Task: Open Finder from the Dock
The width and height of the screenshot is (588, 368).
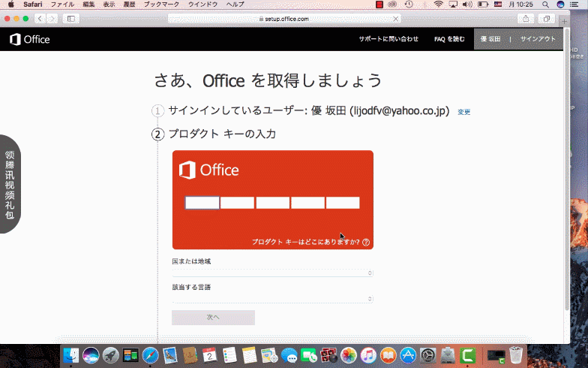Action: [70, 354]
